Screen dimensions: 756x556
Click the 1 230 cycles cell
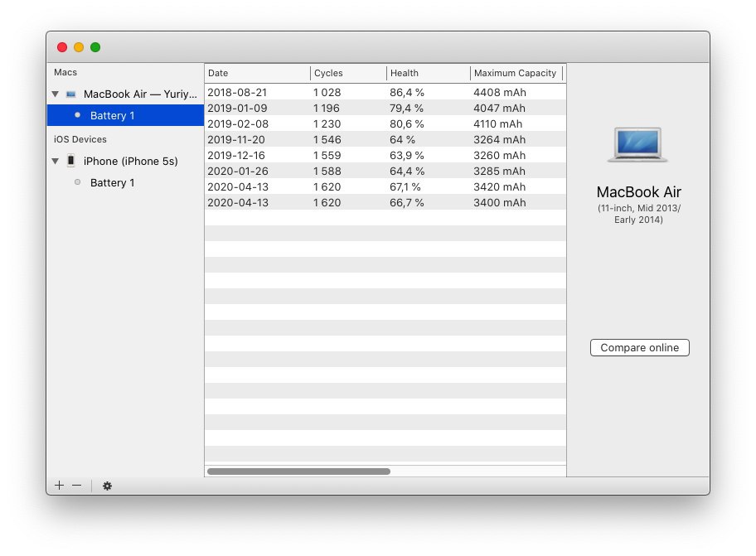327,123
